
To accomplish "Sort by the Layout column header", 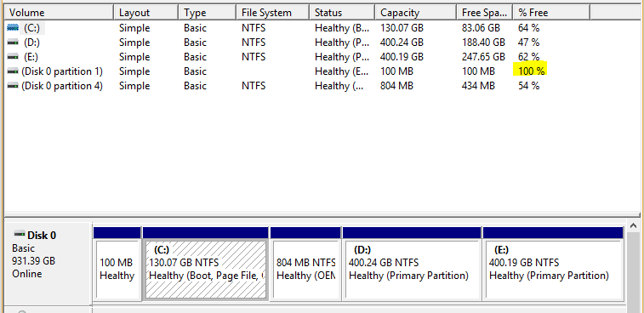I will coord(146,13).
